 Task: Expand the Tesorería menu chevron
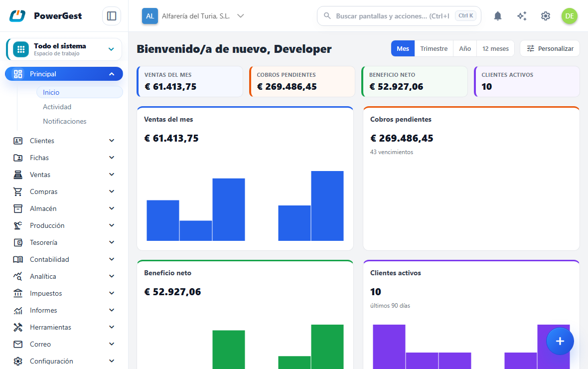[x=112, y=242]
